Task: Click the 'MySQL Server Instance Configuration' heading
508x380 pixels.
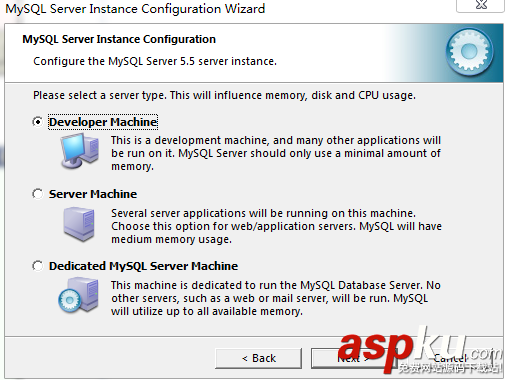Action: point(119,39)
